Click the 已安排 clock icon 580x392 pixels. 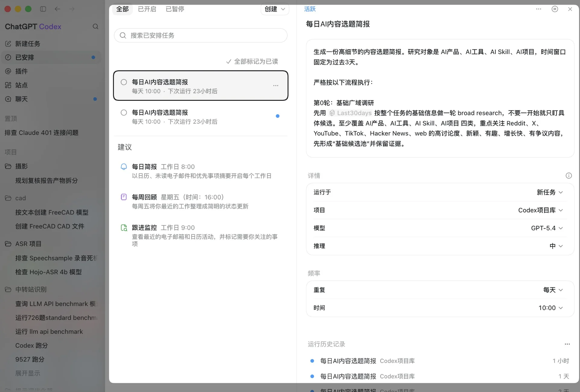click(8, 57)
